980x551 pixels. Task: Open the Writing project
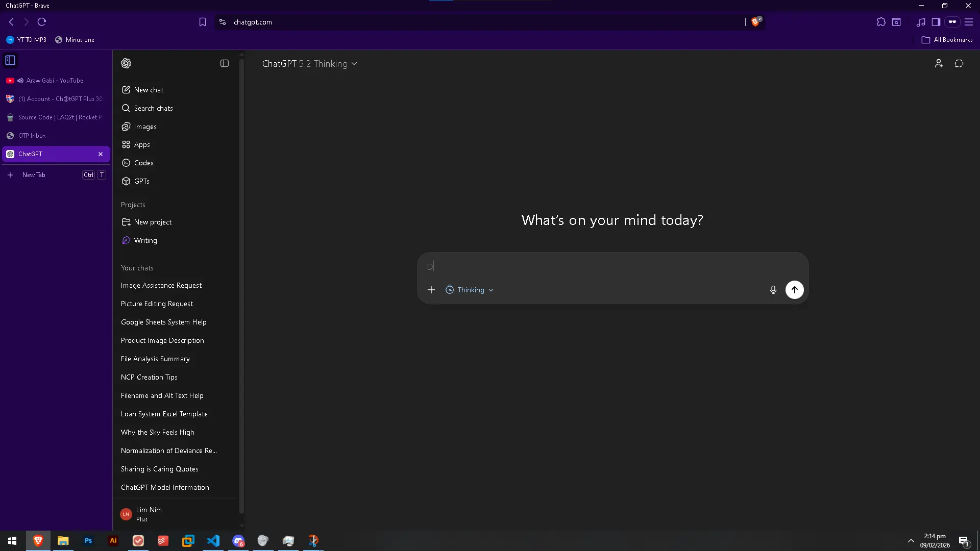coord(175,240)
